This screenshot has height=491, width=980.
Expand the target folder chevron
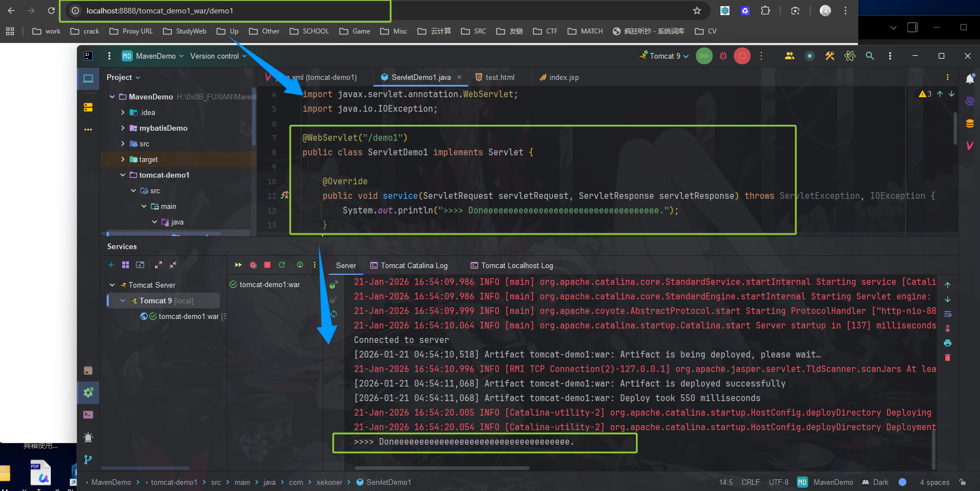click(123, 159)
